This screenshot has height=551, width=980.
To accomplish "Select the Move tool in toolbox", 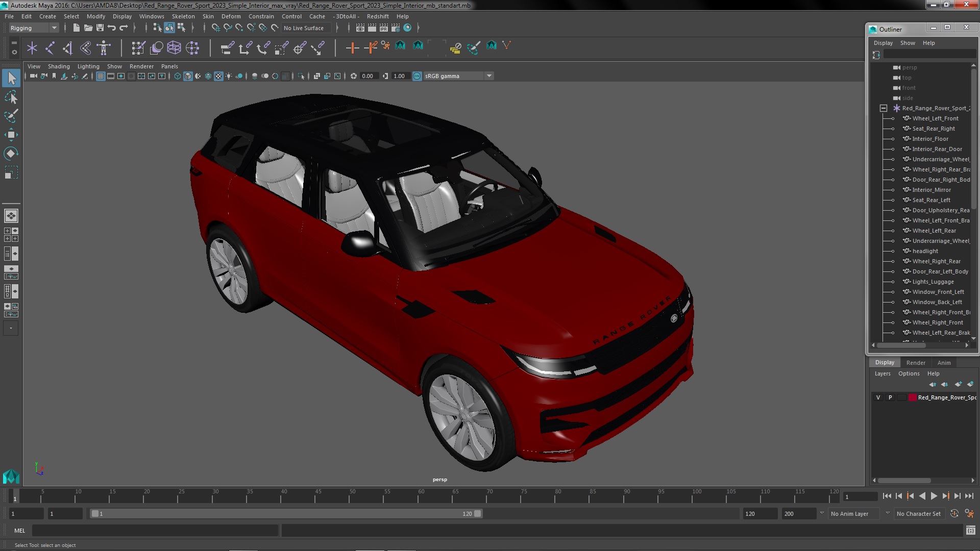I will pos(11,135).
